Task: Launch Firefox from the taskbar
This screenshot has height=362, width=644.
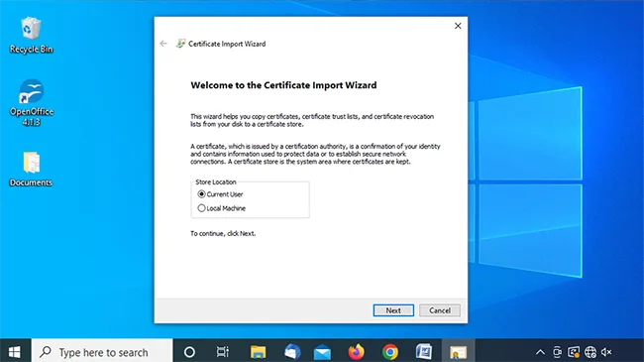Action: click(357, 352)
